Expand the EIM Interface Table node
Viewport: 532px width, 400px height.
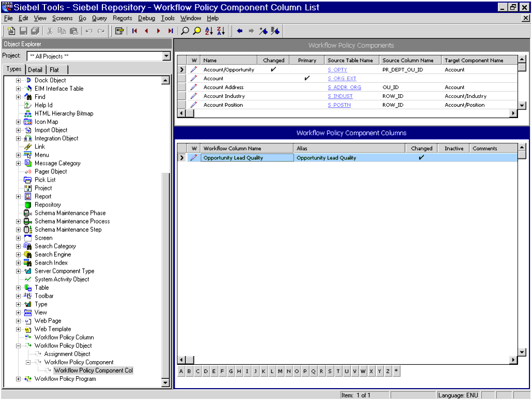coord(18,88)
